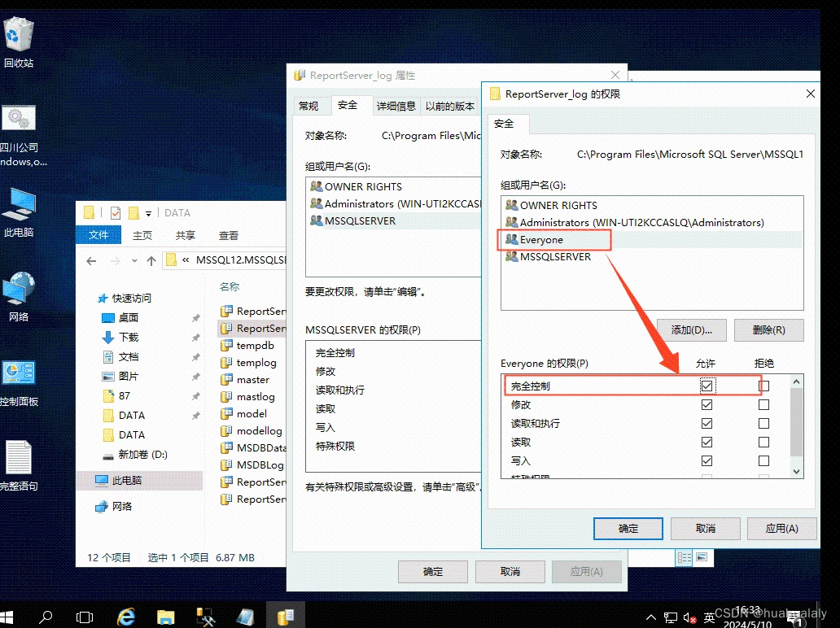
Task: Select OWNER RIGHTS in permissions dialog
Action: pos(652,206)
